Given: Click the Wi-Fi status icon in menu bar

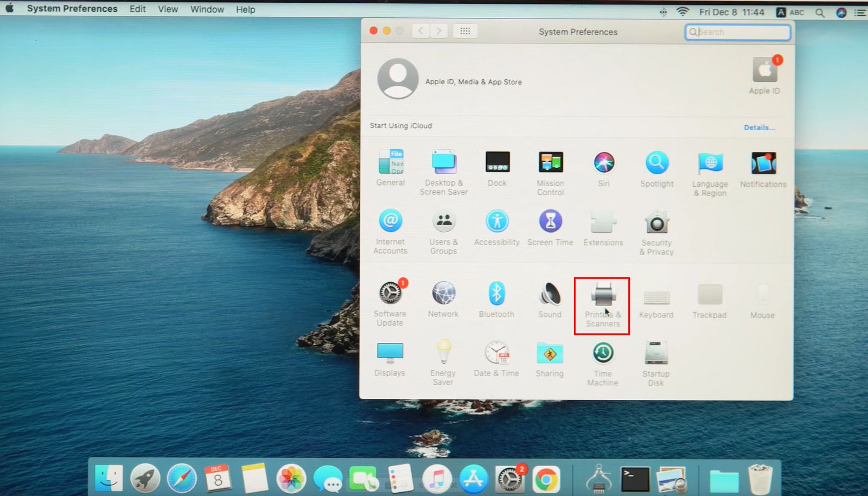Looking at the screenshot, I should (682, 11).
